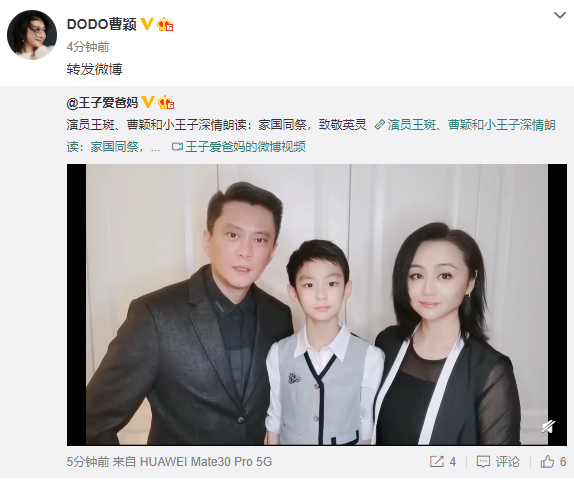The width and height of the screenshot is (574, 480).
Task: Click the yellow verified V badge beside DODO曹颖
Action: pyautogui.click(x=147, y=24)
